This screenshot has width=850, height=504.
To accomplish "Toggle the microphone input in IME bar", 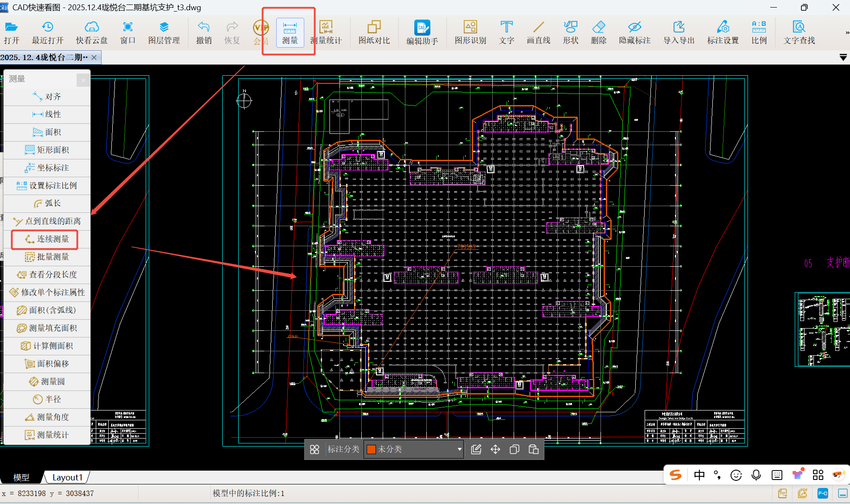I will 756,475.
